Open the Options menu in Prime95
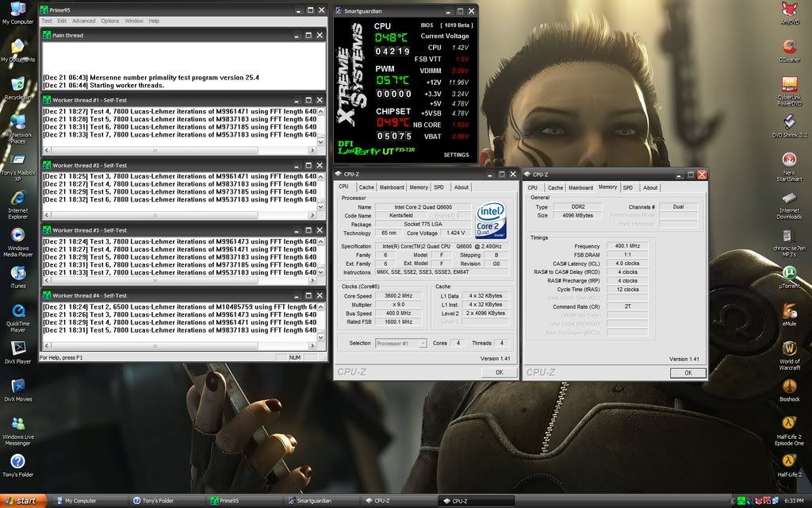The height and width of the screenshot is (508, 812). (x=109, y=21)
